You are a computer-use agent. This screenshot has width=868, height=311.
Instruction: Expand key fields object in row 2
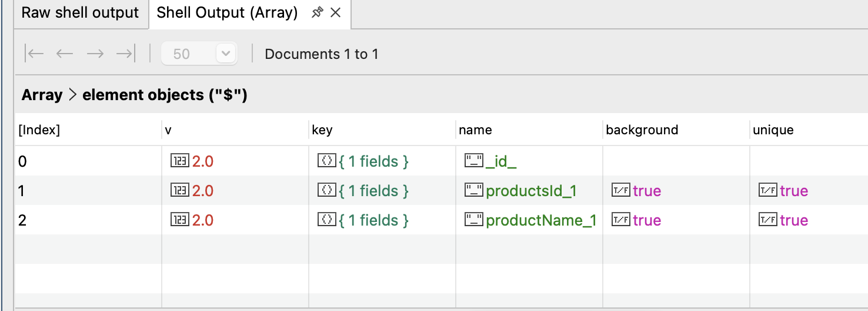click(373, 220)
